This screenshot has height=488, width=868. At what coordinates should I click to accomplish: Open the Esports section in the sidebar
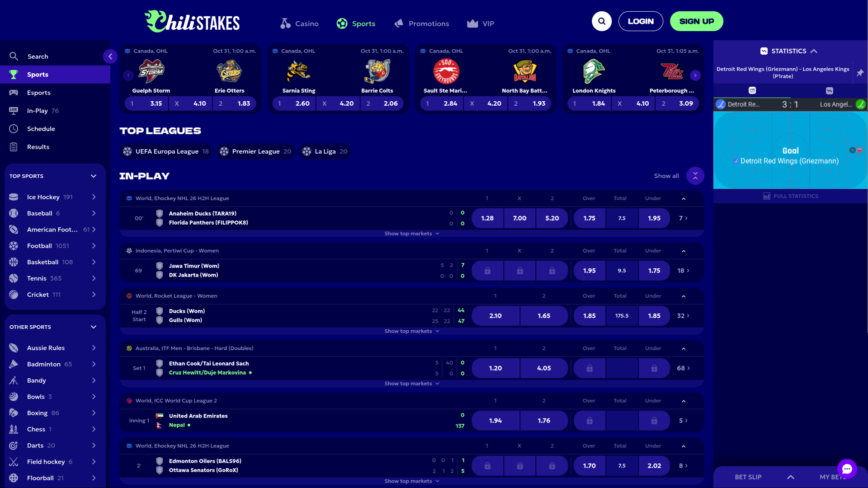(38, 92)
